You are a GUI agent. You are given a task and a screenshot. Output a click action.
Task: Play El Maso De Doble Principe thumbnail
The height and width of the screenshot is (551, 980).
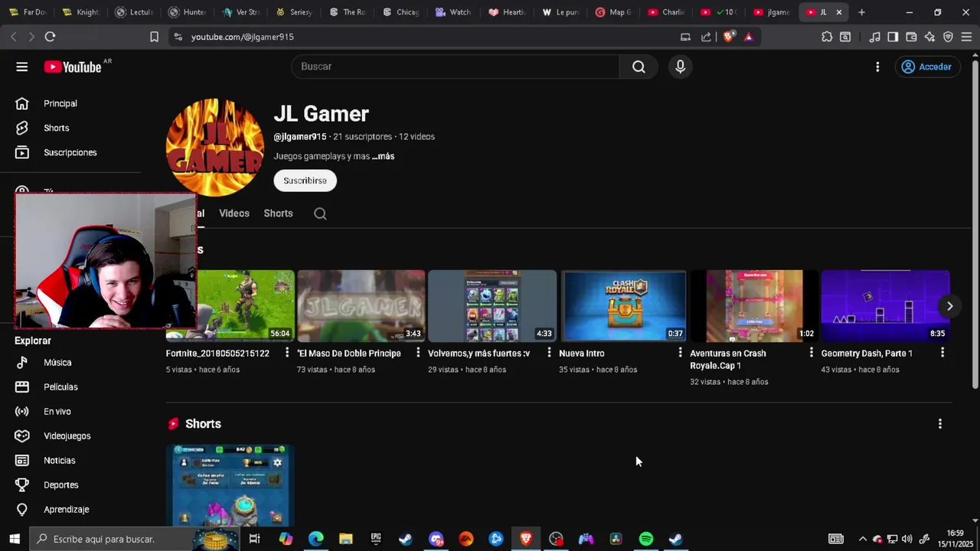point(361,305)
